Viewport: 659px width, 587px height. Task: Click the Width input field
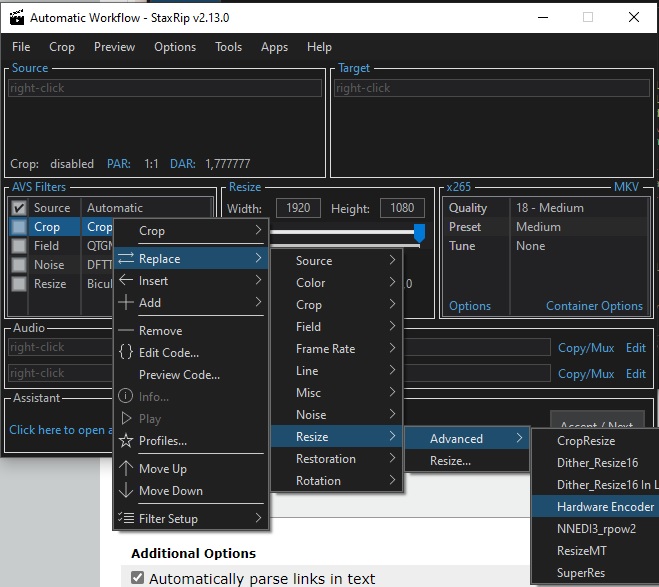(x=297, y=208)
